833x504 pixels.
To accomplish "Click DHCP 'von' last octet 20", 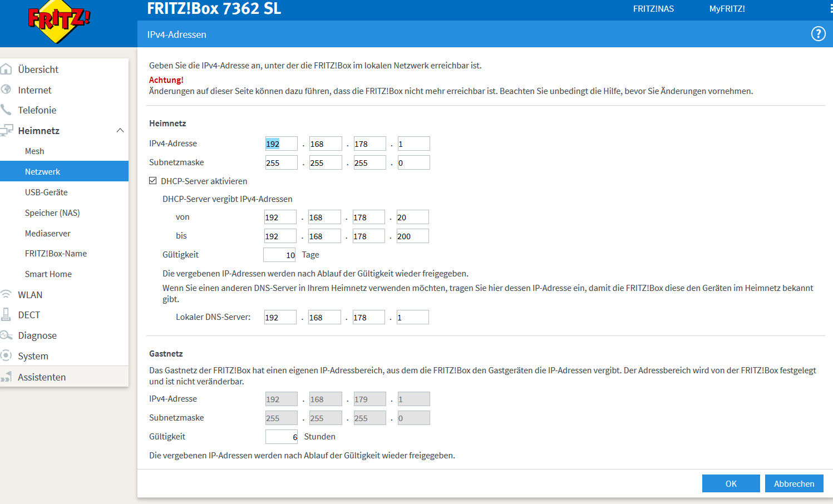I will click(412, 217).
